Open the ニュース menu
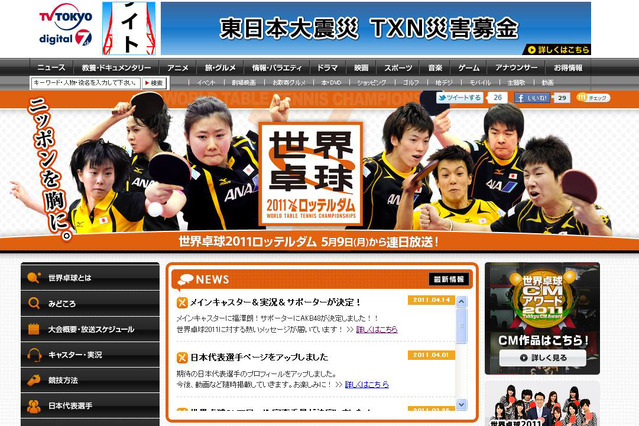Viewport: 639px width, 426px height. coord(51,68)
